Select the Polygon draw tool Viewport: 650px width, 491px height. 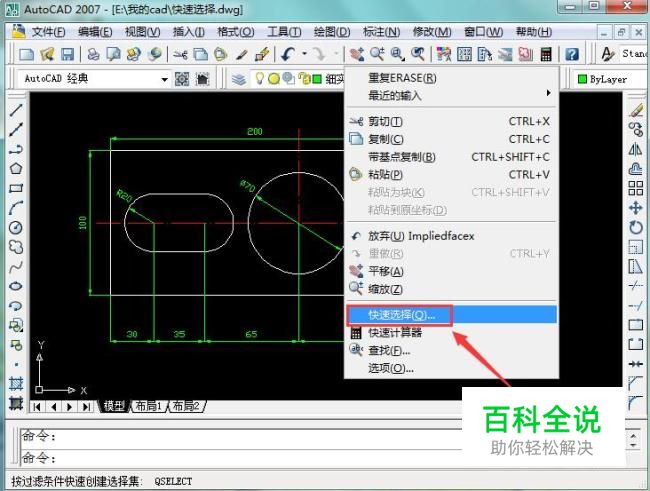point(16,168)
